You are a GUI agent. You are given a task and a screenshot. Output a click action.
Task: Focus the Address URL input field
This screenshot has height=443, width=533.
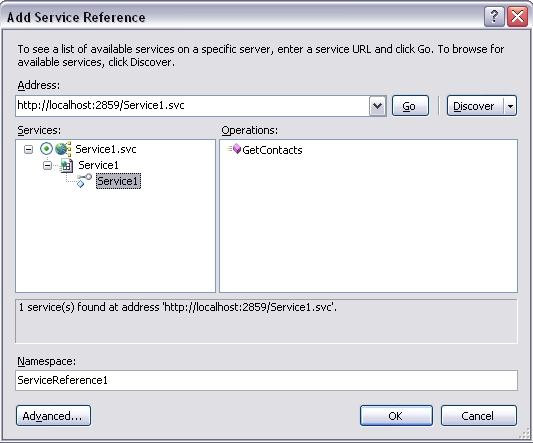click(x=192, y=106)
